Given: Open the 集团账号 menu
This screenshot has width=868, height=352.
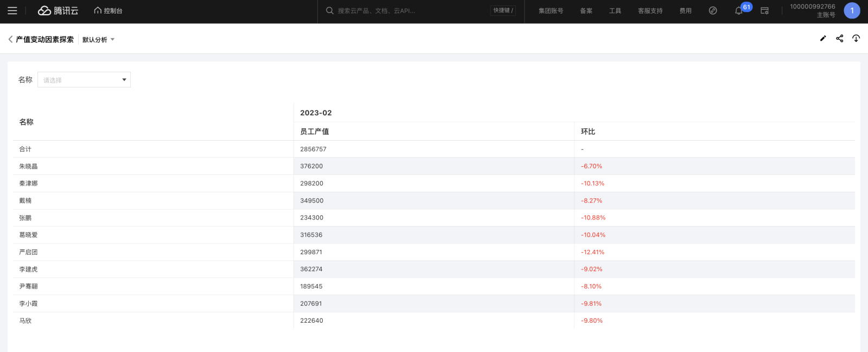Looking at the screenshot, I should (551, 11).
